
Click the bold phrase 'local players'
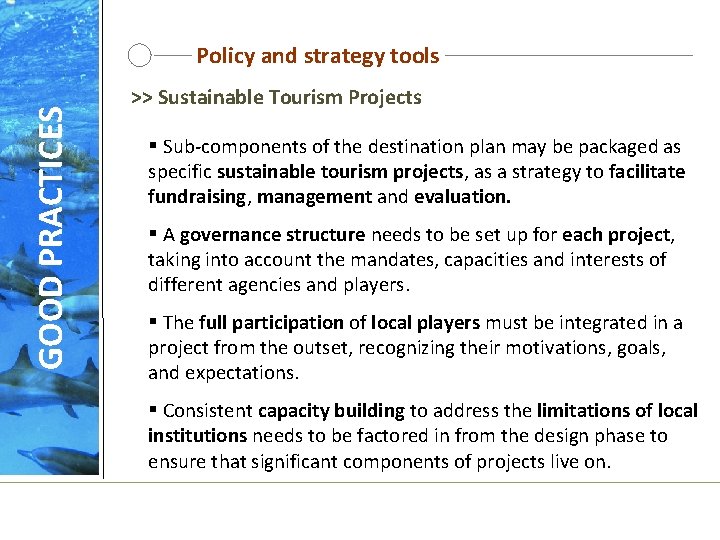click(425, 323)
